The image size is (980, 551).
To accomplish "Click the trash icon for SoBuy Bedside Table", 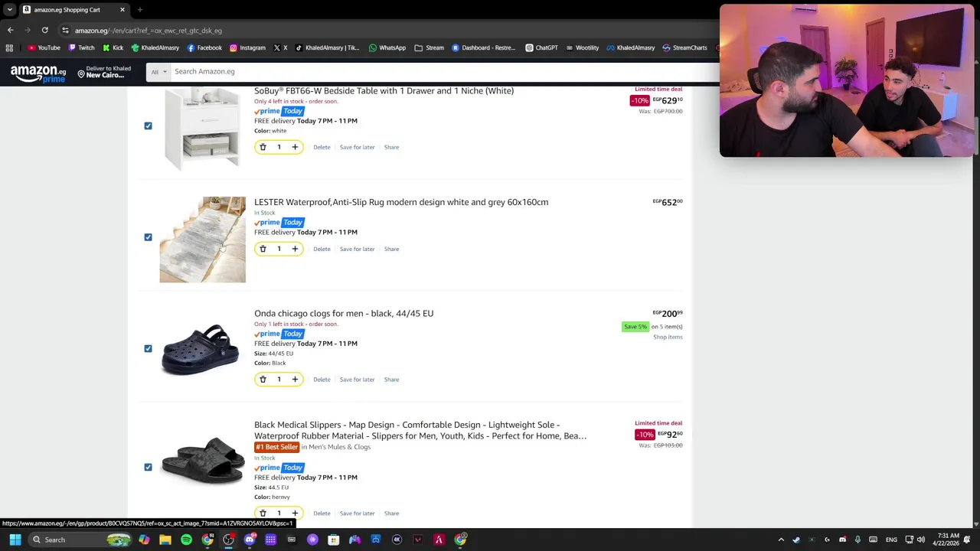I will 263,147.
